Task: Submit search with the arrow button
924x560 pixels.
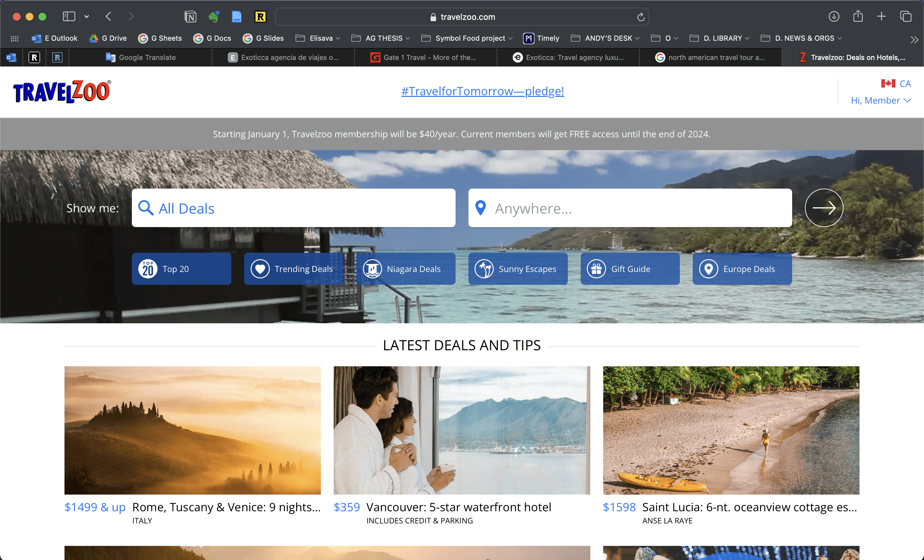Action: pyautogui.click(x=824, y=208)
